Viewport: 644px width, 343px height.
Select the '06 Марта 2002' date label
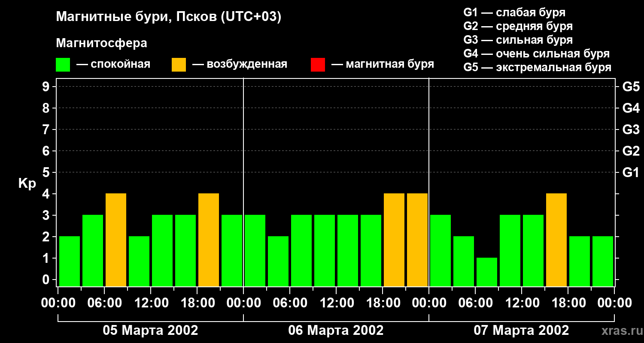336,331
